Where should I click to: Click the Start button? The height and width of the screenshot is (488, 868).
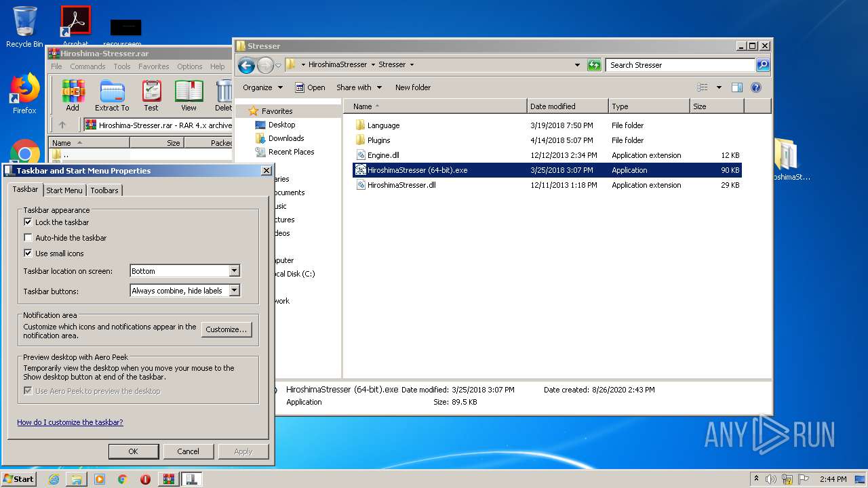[19, 479]
